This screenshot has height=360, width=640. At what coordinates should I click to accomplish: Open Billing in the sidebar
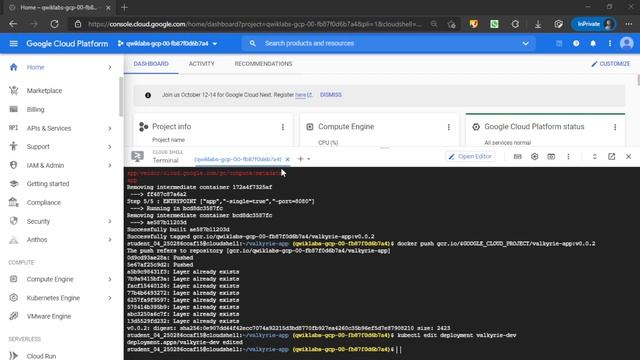pyautogui.click(x=36, y=109)
